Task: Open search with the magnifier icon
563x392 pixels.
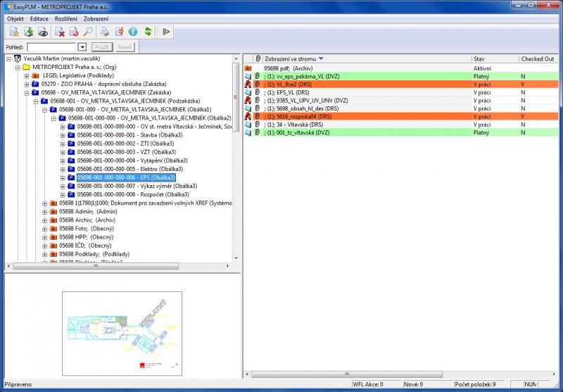Action: click(88, 32)
